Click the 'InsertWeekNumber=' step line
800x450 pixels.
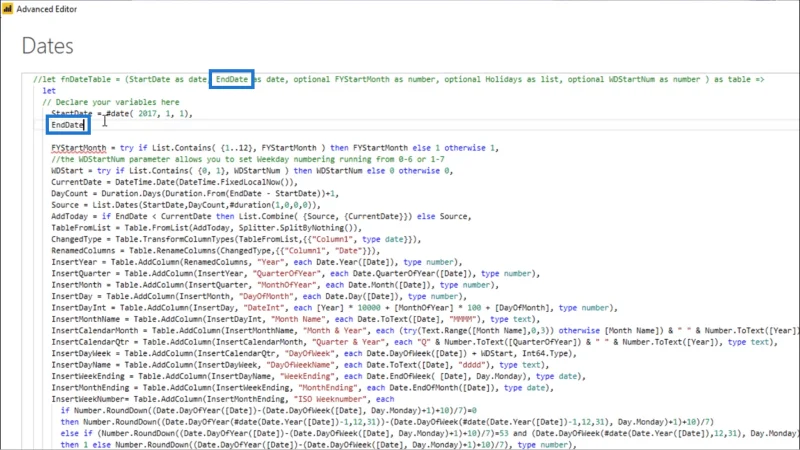point(222,399)
